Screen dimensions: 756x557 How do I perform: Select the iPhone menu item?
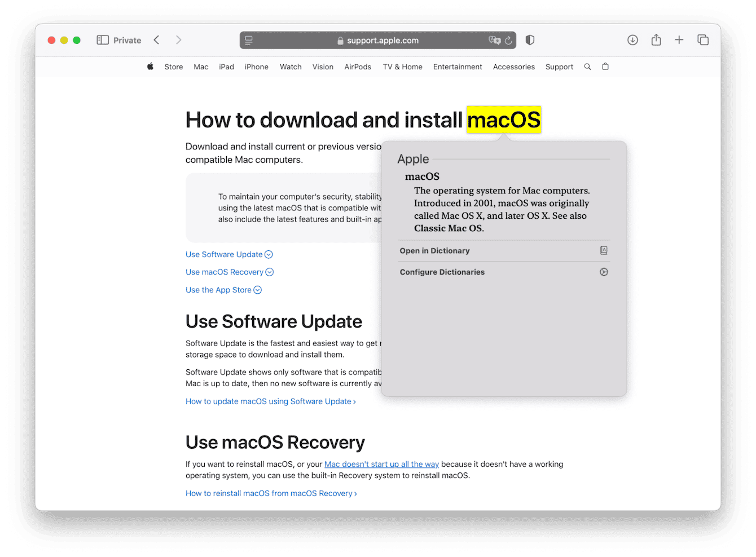(x=256, y=67)
